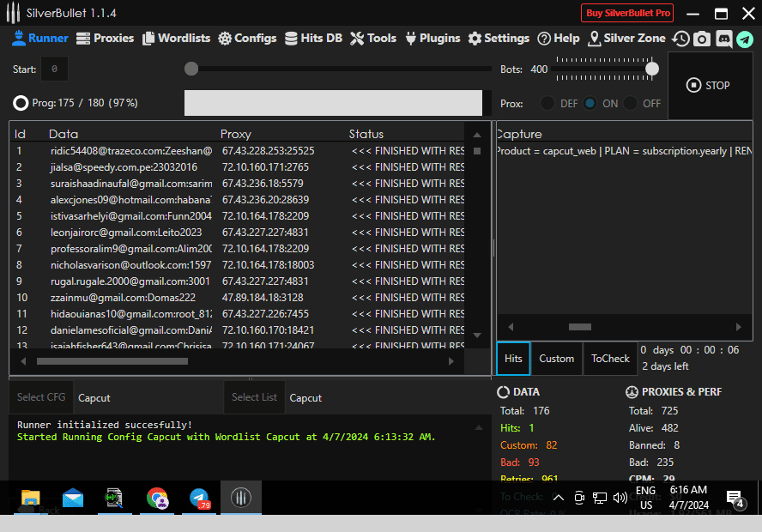Launch Telegram from the Windows taskbar
This screenshot has width=762, height=532.
pos(199,498)
